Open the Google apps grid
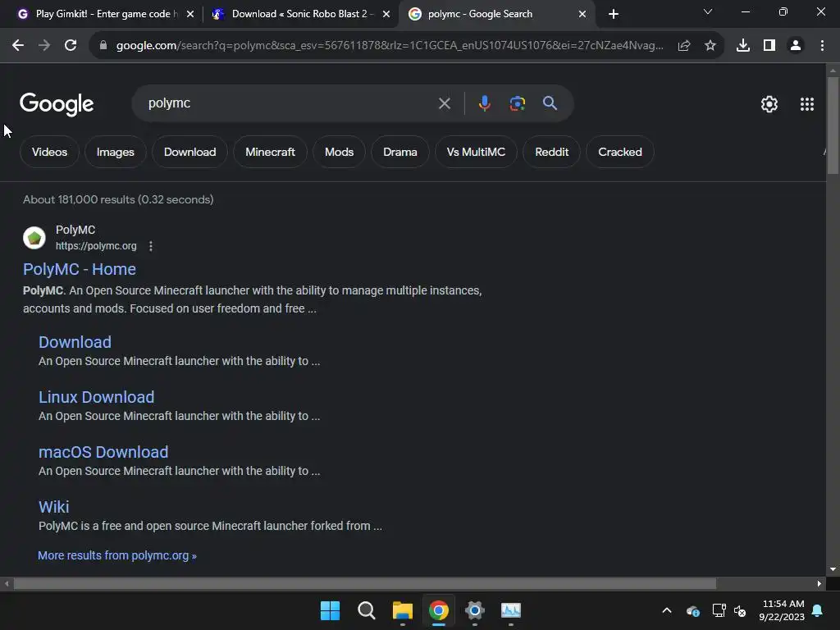This screenshot has width=840, height=630. (807, 104)
